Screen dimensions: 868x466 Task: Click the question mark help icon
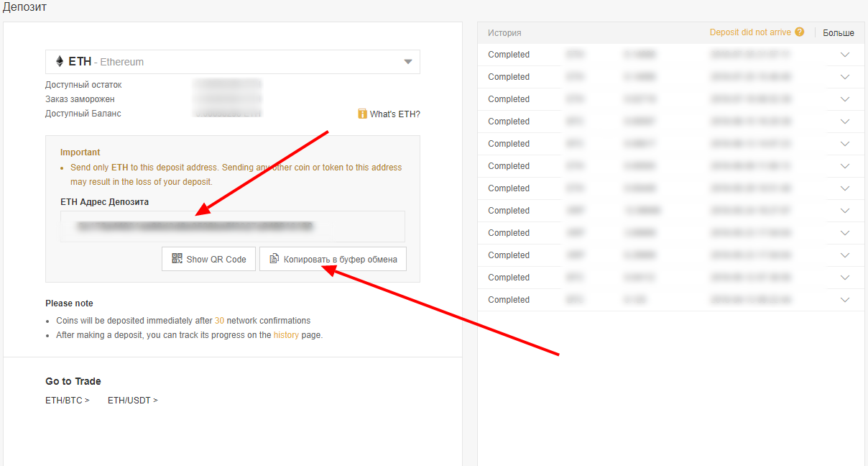coord(799,32)
